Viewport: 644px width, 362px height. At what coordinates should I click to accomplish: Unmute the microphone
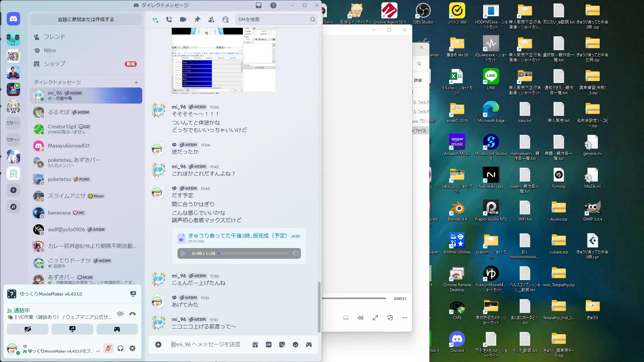coord(108,348)
